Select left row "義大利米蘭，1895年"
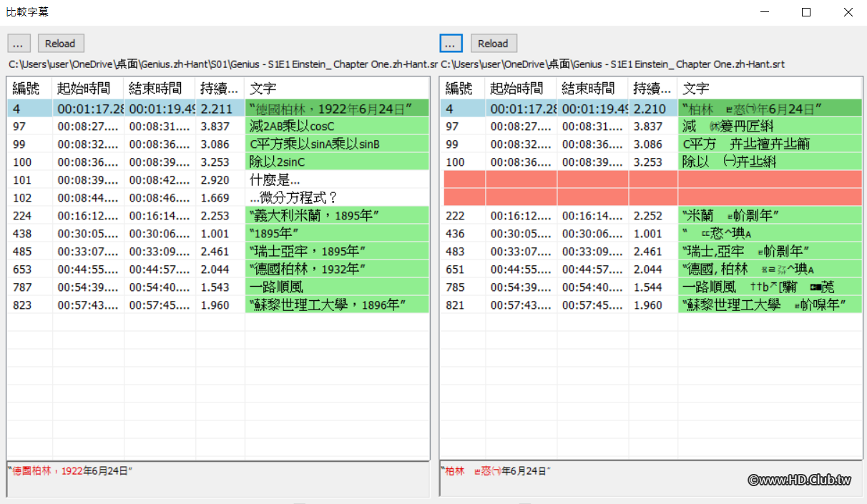 click(218, 216)
